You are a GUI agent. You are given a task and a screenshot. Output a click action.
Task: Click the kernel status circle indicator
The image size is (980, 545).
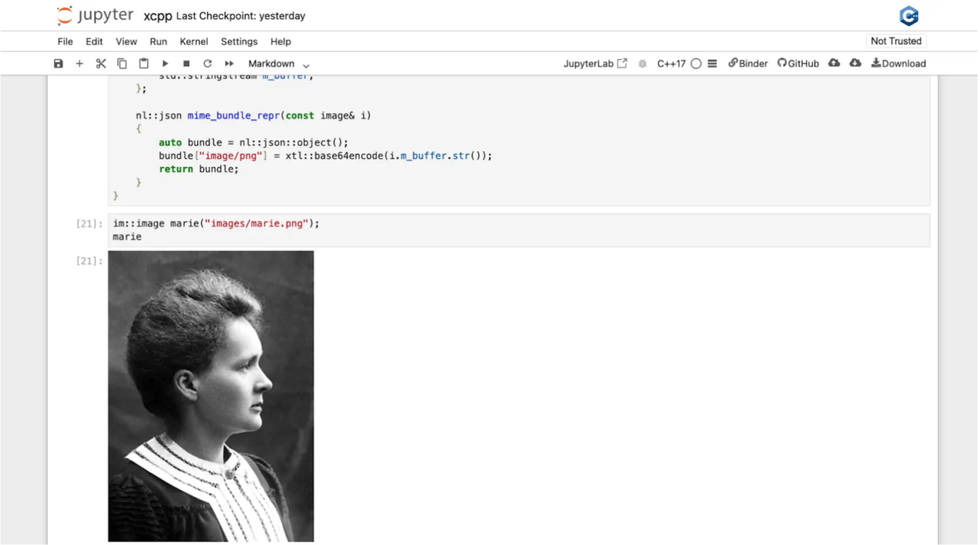coord(696,63)
